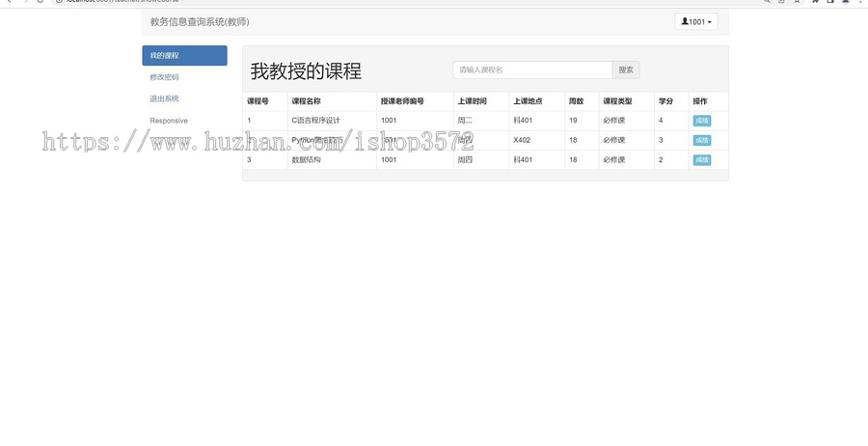The height and width of the screenshot is (446, 868).
Task: Select 我的课程 in the sidebar
Action: (x=184, y=55)
